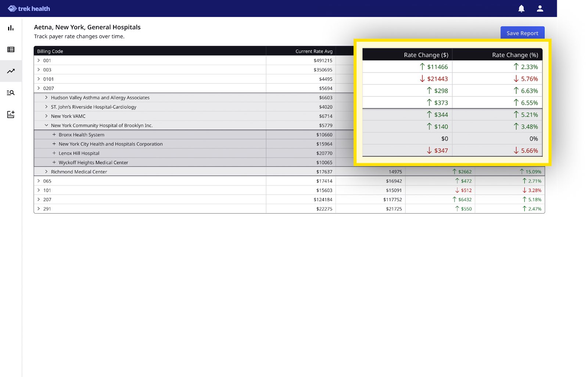Screen dimensions: 588x377
Task: Click the Aetna, New York, General Hospitals title
Action: click(x=87, y=27)
